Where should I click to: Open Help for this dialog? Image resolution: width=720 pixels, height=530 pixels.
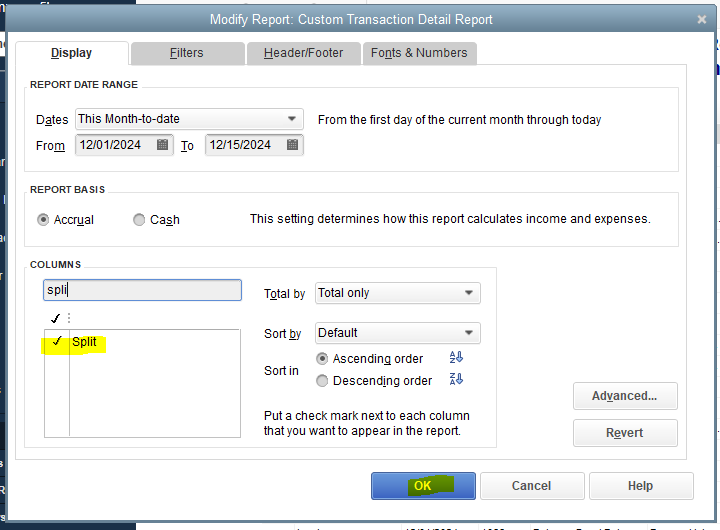pyautogui.click(x=641, y=486)
